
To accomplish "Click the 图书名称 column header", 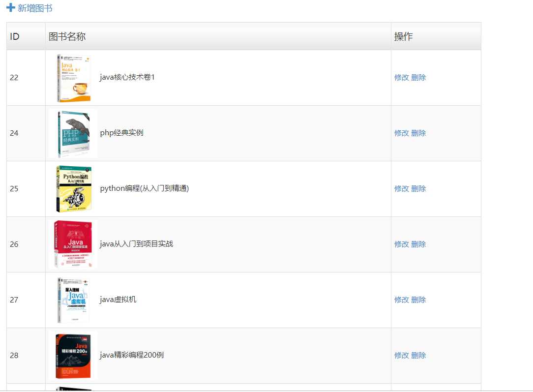I will 218,36.
